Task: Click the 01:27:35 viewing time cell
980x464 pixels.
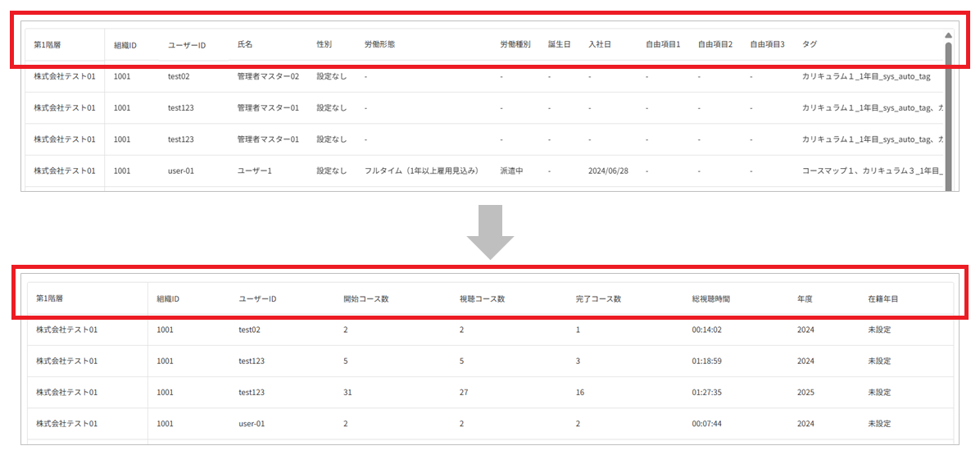Action: (x=707, y=393)
